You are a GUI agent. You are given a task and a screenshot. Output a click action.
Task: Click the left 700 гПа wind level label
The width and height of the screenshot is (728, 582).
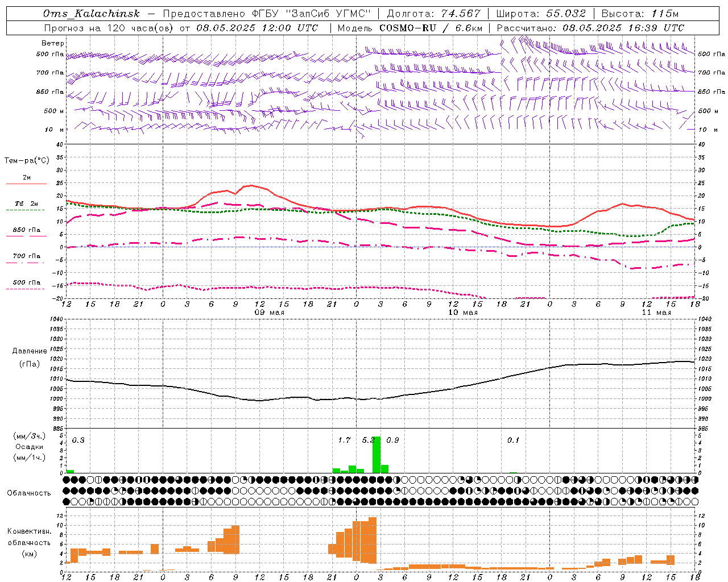click(x=50, y=73)
